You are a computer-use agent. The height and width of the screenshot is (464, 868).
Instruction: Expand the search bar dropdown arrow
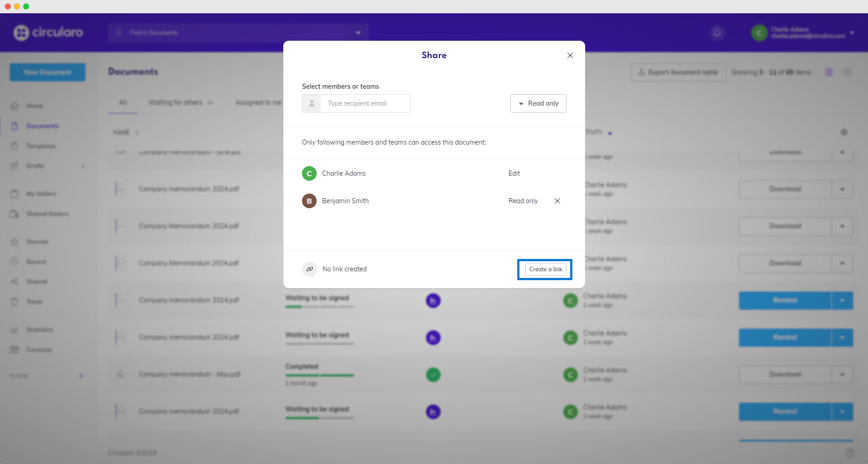(x=358, y=32)
